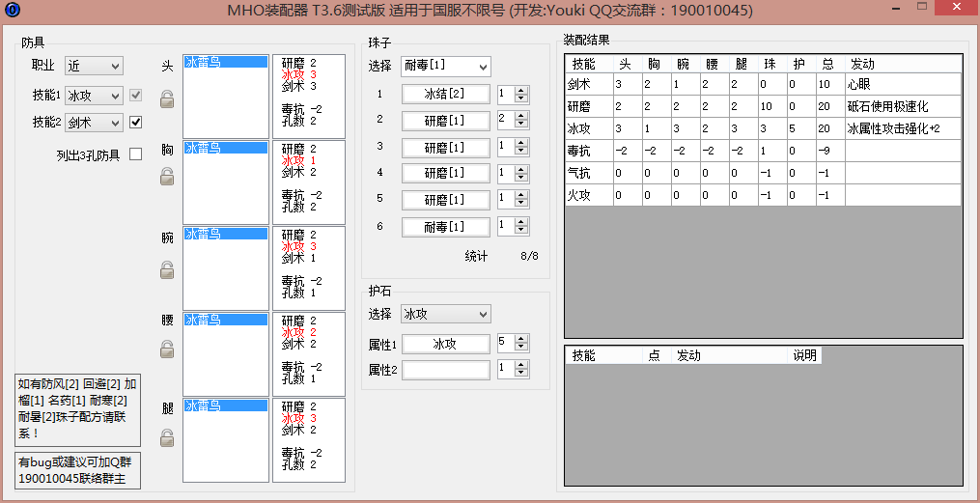Open the 护石 选择 冰攻 dropdown

[445, 314]
